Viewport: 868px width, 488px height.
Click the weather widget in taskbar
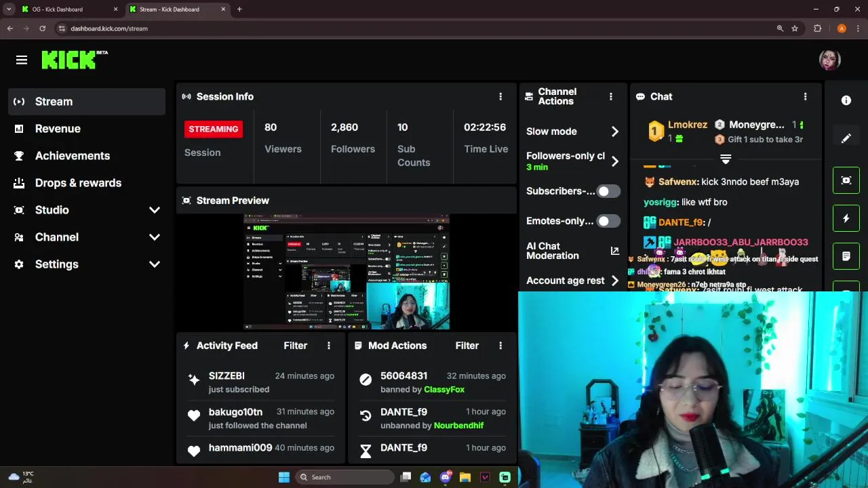[20, 477]
